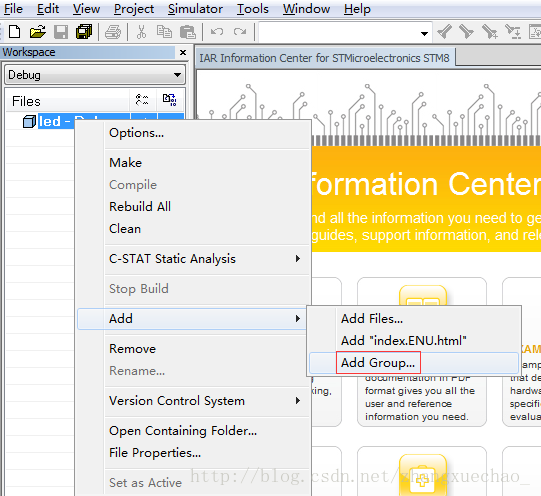Click the Save floppy disk icon
Screen dimensions: 541x496
61,32
